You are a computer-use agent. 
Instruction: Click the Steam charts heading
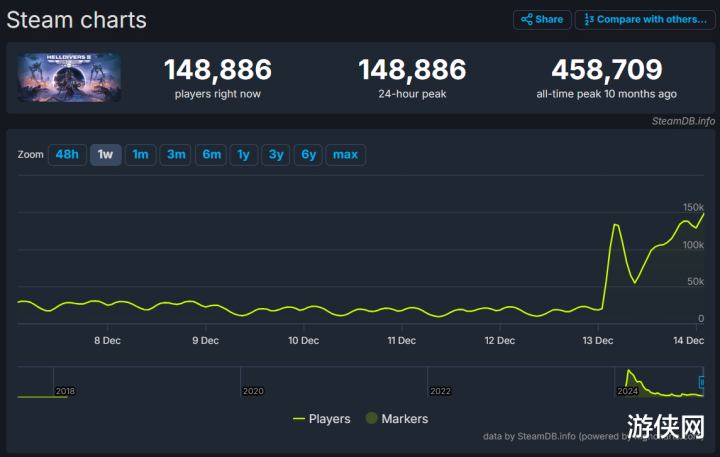click(77, 20)
